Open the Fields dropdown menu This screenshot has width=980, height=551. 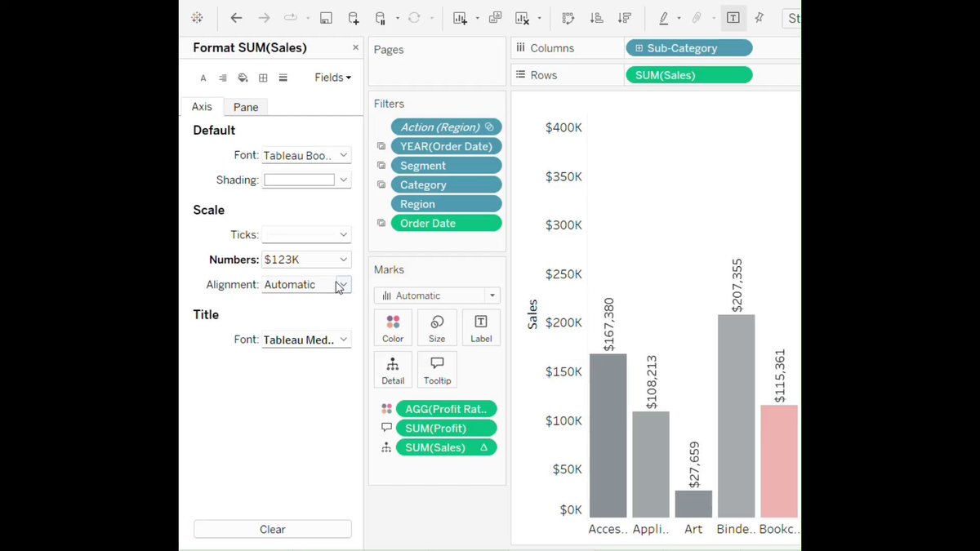point(333,78)
